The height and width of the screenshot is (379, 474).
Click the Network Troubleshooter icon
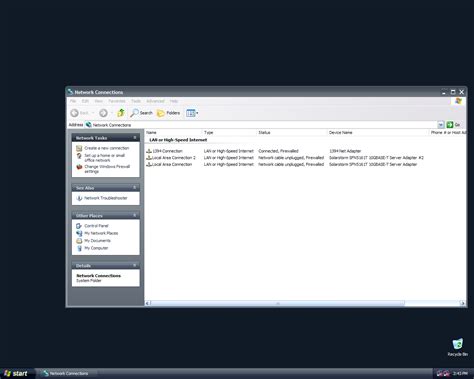click(x=79, y=198)
